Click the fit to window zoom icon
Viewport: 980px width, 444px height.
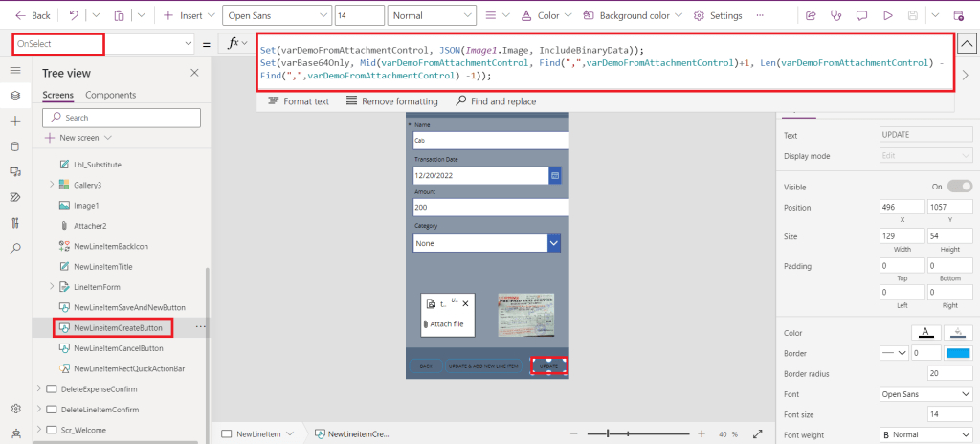point(760,433)
